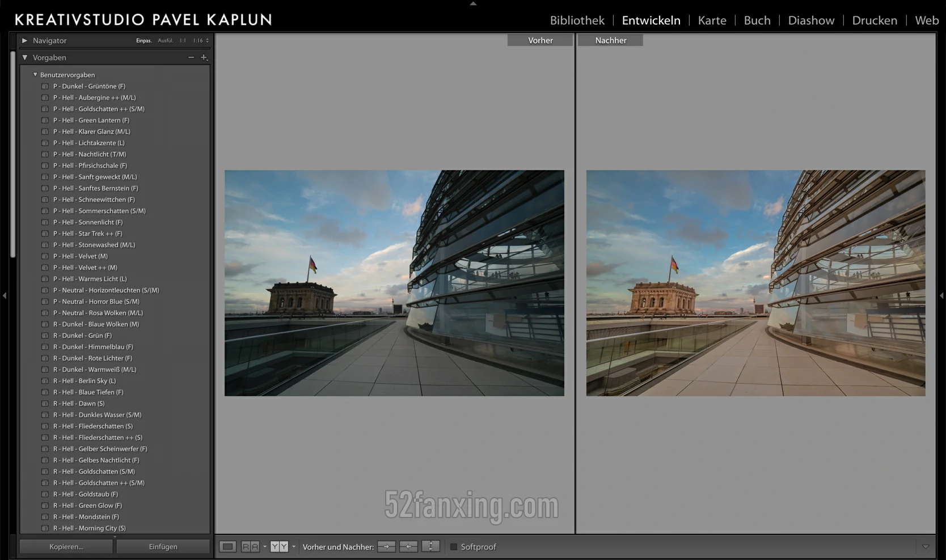Apply preset R - Hell - Gelber Scheinwerfer (F)
This screenshot has width=946, height=560.
point(100,449)
